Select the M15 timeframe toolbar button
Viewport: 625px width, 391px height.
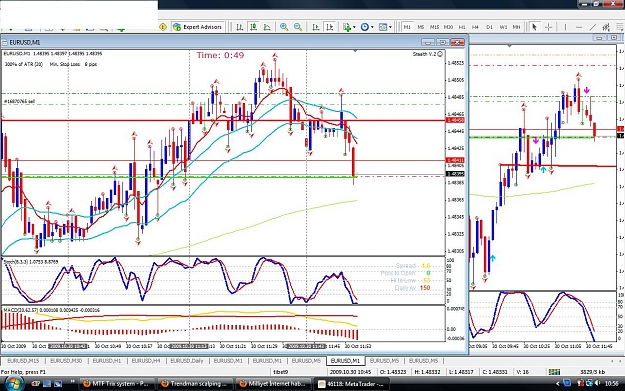[434, 27]
